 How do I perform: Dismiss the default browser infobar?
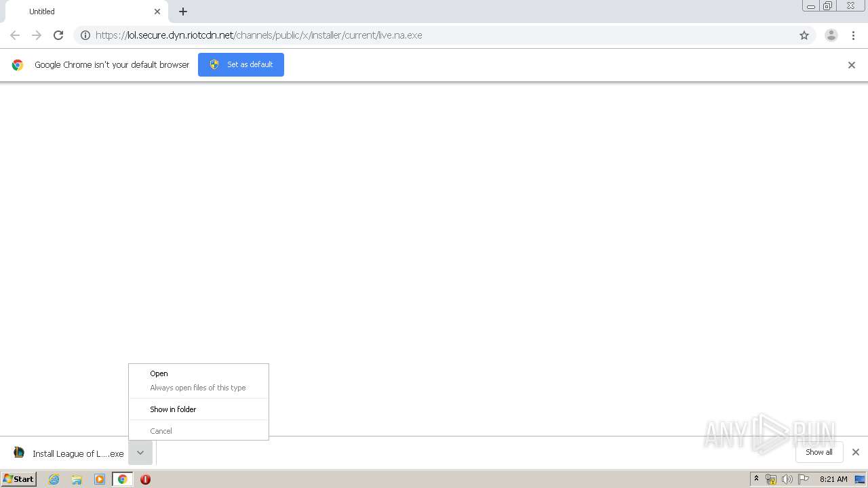click(852, 65)
